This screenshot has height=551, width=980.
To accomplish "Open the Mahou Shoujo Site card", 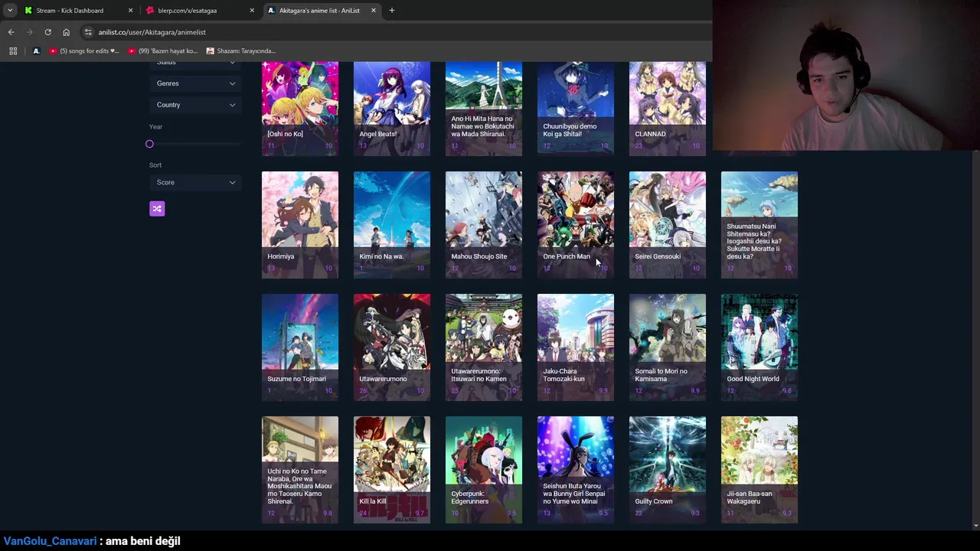I will coord(484,225).
